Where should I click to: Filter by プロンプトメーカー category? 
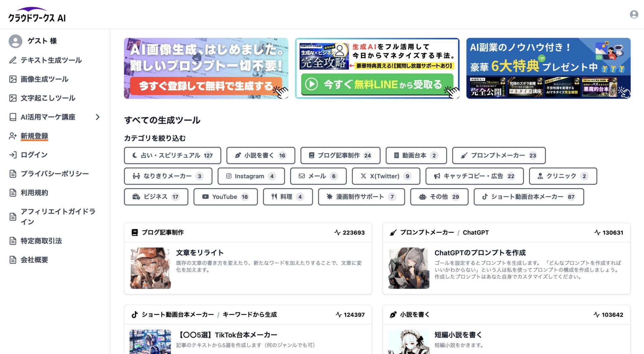[499, 156]
